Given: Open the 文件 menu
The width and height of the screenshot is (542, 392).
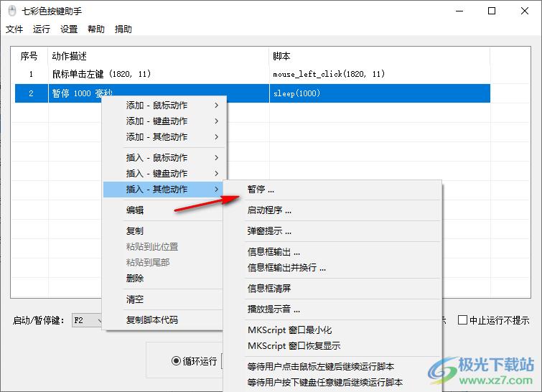Looking at the screenshot, I should pyautogui.click(x=14, y=29).
